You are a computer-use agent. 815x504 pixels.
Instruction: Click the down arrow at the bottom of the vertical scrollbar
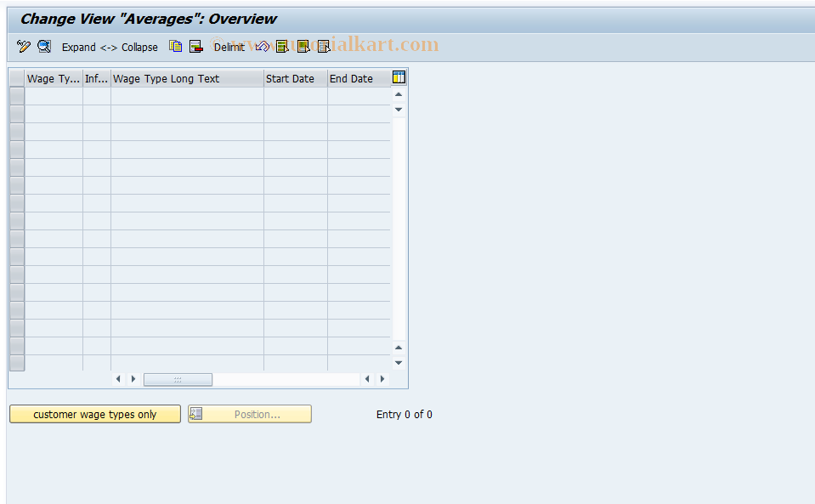399,363
